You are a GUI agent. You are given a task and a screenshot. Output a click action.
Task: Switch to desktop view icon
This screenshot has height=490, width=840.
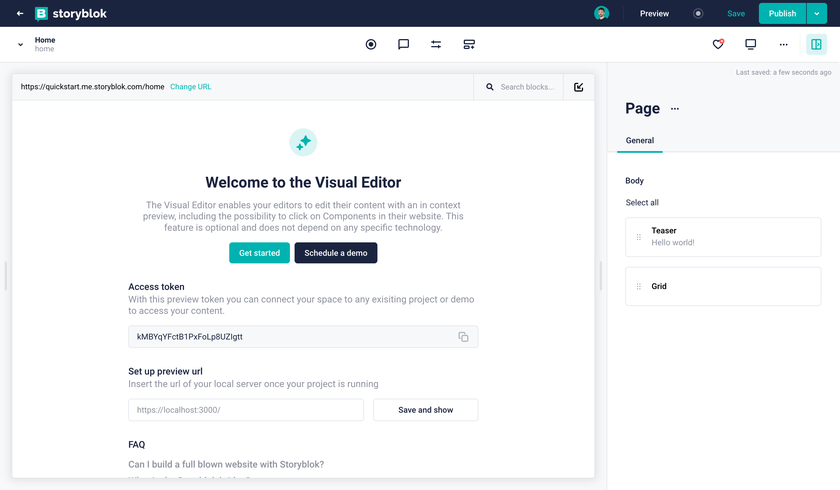pyautogui.click(x=751, y=44)
